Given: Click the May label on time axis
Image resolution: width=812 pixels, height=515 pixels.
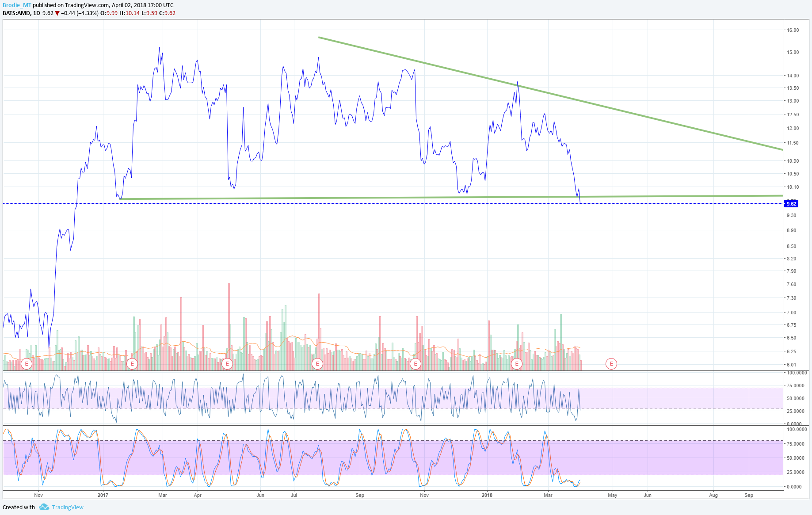Looking at the screenshot, I should click(x=613, y=495).
